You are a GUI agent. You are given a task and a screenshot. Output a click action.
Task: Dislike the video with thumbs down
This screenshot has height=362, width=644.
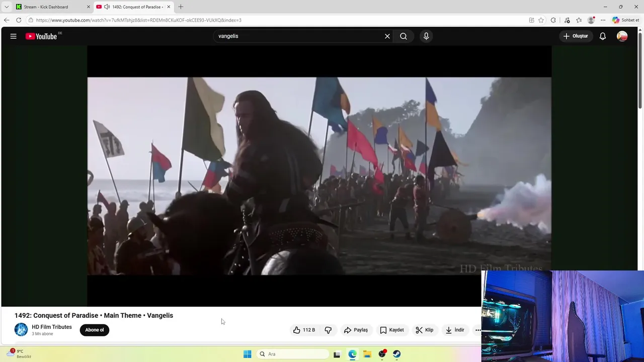pos(328,330)
